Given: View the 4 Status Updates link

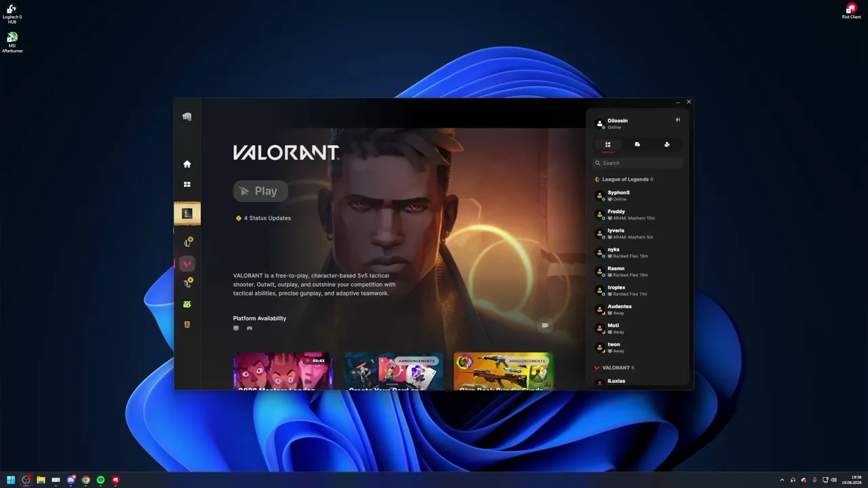Looking at the screenshot, I should pyautogui.click(x=263, y=218).
